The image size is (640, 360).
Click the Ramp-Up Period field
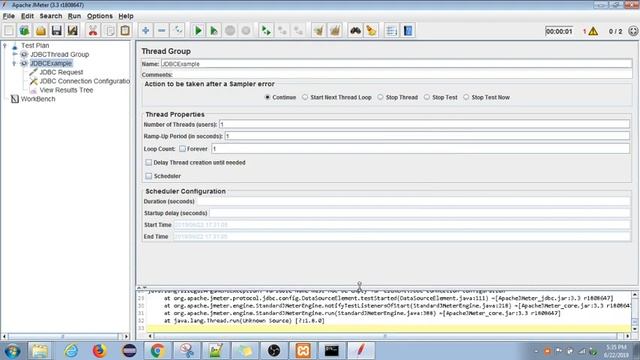point(427,136)
